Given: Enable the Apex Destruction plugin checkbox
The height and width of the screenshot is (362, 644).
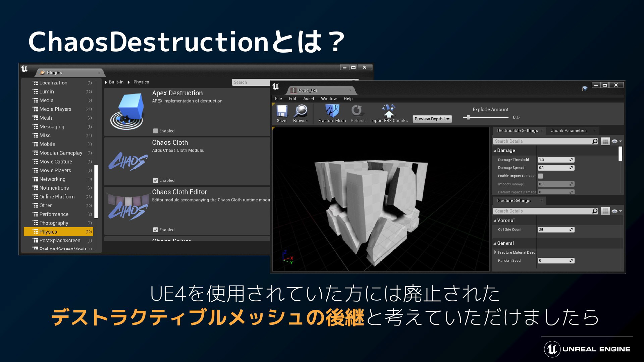Looking at the screenshot, I should [155, 131].
